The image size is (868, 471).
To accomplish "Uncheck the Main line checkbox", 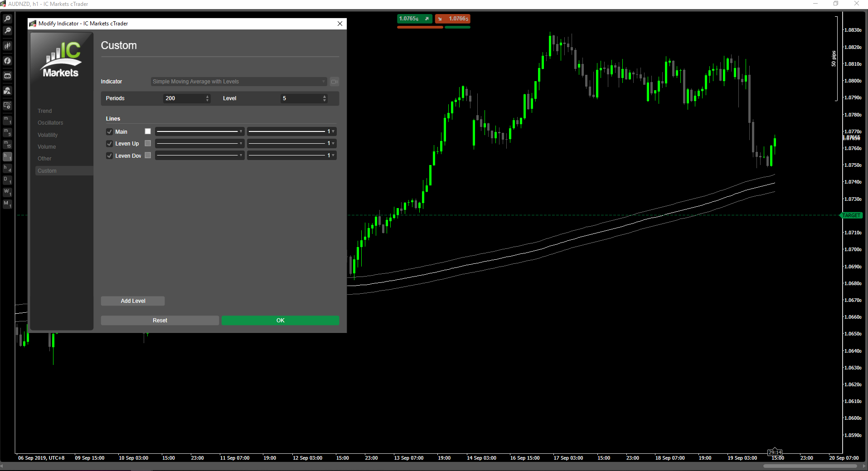I will 109,131.
